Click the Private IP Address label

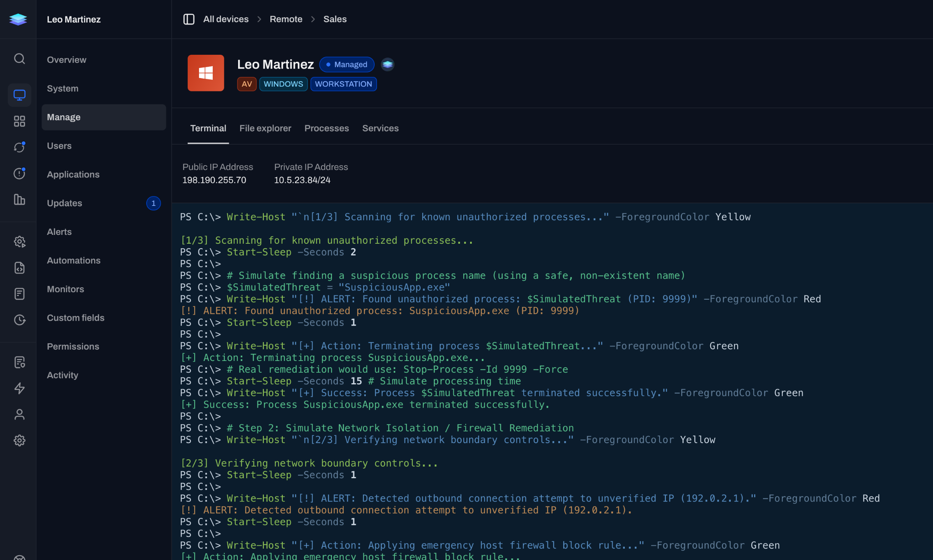[311, 167]
